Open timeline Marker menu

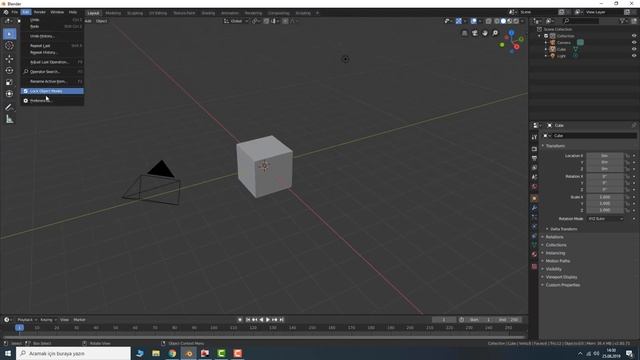pyautogui.click(x=79, y=320)
